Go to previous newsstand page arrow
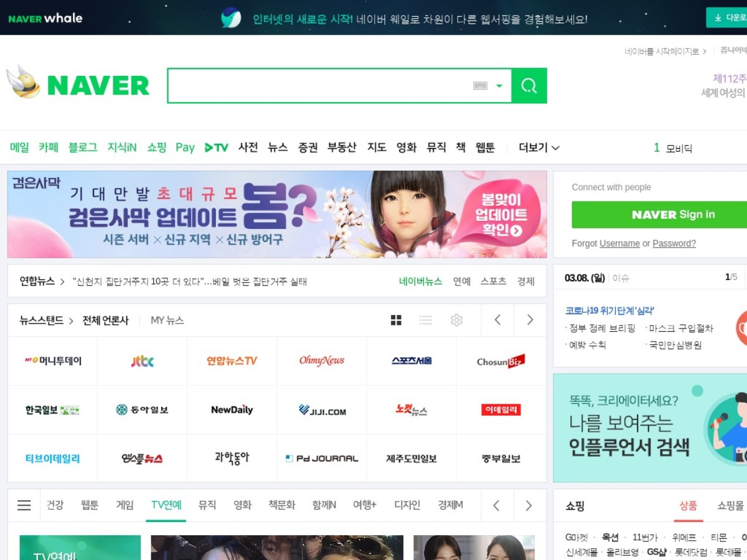747x560 pixels. [x=497, y=320]
